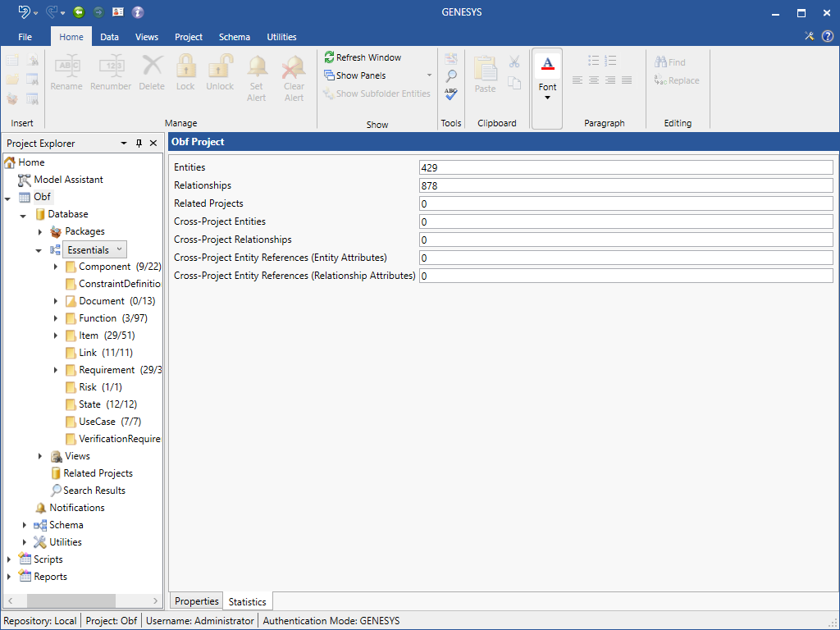Click Refresh Window in the ribbon
Image resolution: width=840 pixels, height=630 pixels.
tap(362, 57)
